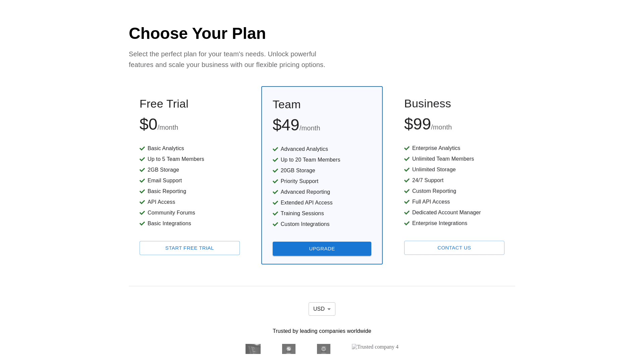Screen dimensions: 644x362
Task: Click checkmark icon beside Basic Analytics
Action: click(142, 148)
